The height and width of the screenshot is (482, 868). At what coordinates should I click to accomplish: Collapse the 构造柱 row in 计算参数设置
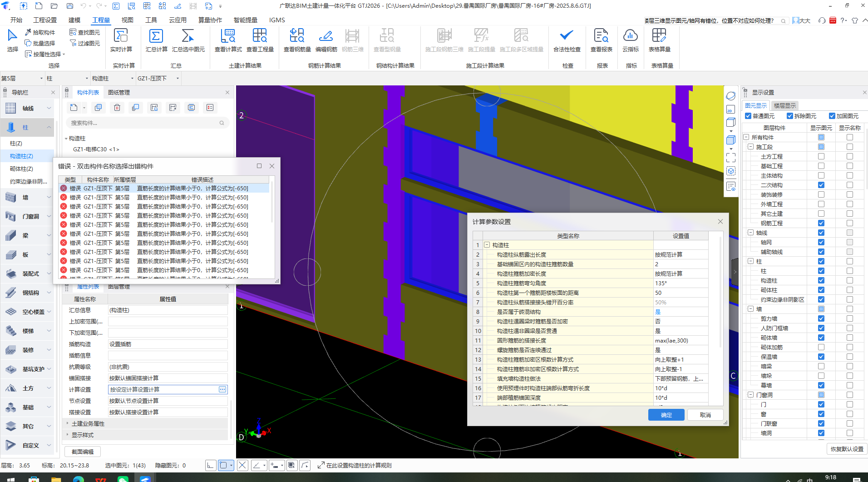[x=487, y=245]
